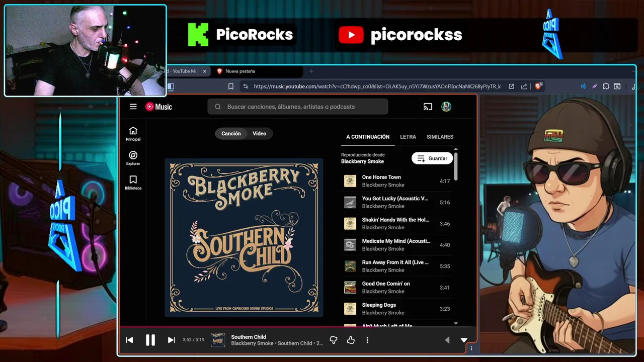Go to Principal home in sidebar
This screenshot has height=362, width=644.
pyautogui.click(x=133, y=134)
